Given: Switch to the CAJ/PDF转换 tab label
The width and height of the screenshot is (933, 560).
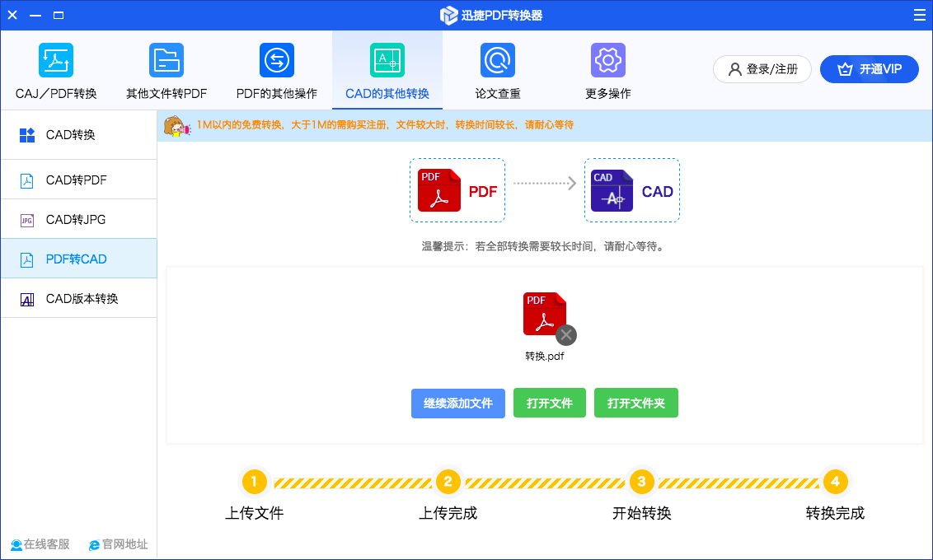Looking at the screenshot, I should pos(56,94).
